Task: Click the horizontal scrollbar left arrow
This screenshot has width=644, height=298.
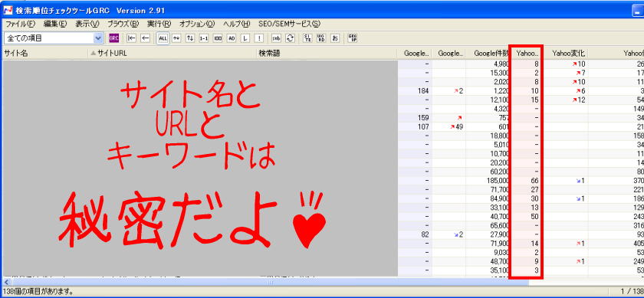Action: (6, 282)
